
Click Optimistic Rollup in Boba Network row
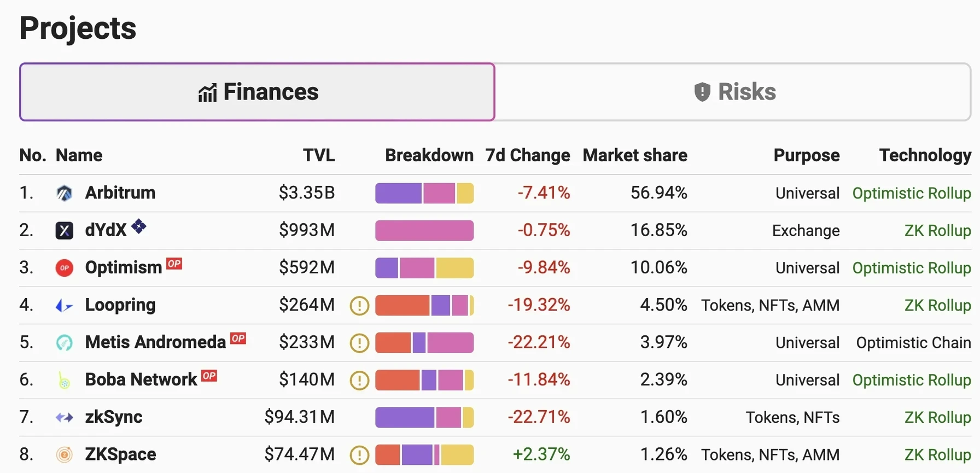[x=912, y=380]
